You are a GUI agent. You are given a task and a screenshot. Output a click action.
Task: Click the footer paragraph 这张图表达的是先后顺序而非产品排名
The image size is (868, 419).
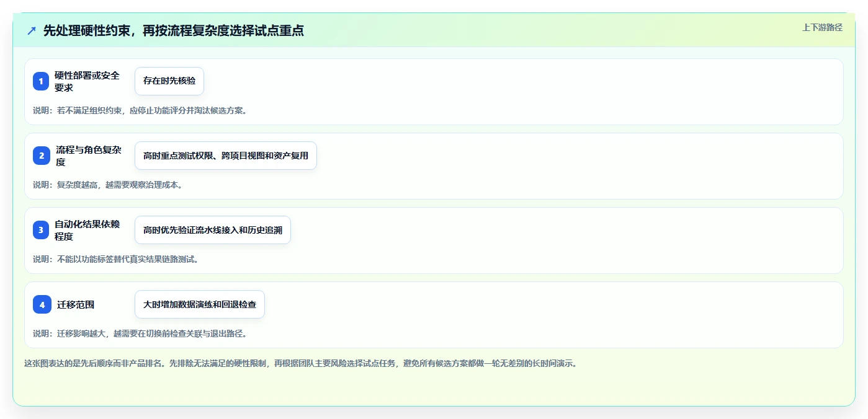[x=301, y=363]
